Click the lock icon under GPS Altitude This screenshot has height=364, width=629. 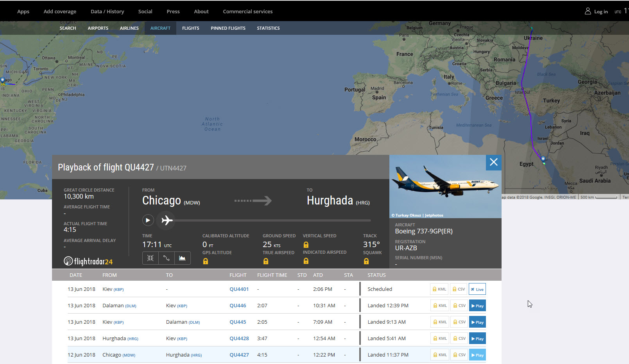[x=206, y=262]
